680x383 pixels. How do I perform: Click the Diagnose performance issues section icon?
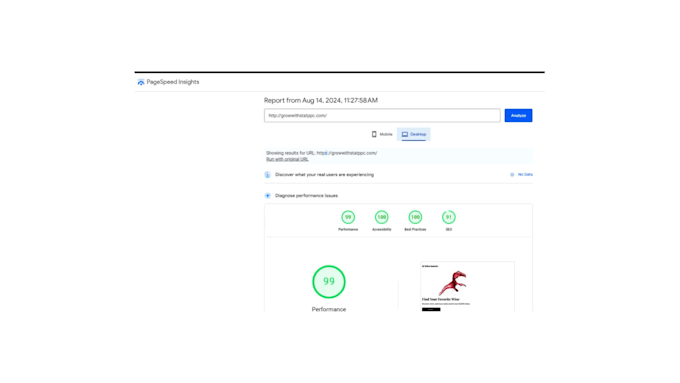pyautogui.click(x=268, y=196)
